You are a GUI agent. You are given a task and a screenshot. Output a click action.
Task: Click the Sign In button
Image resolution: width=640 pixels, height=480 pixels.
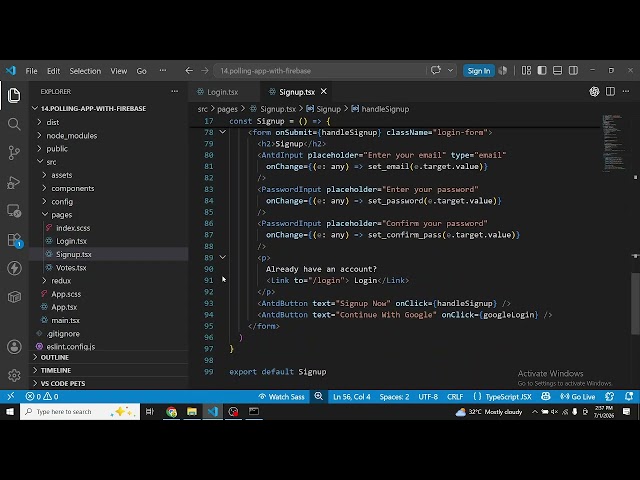[x=478, y=71]
